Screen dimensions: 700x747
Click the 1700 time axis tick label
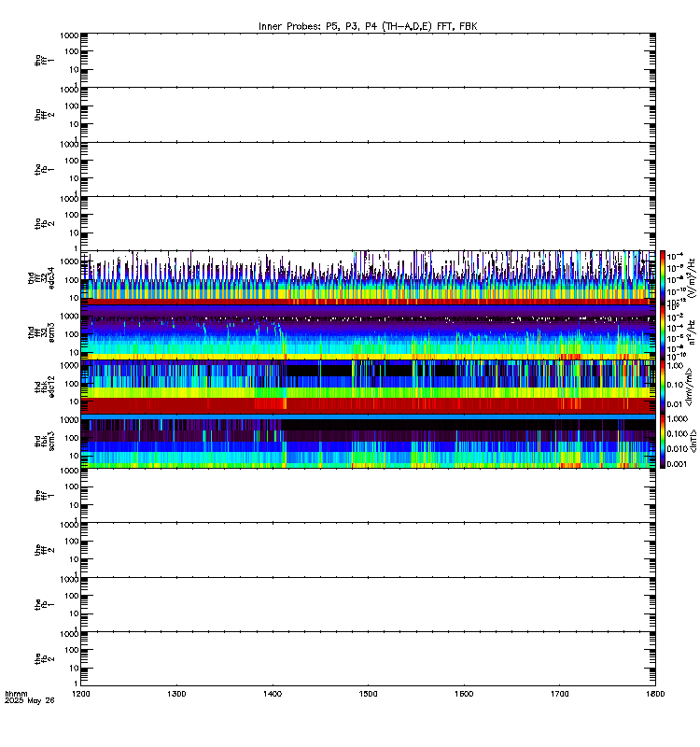coord(559,694)
